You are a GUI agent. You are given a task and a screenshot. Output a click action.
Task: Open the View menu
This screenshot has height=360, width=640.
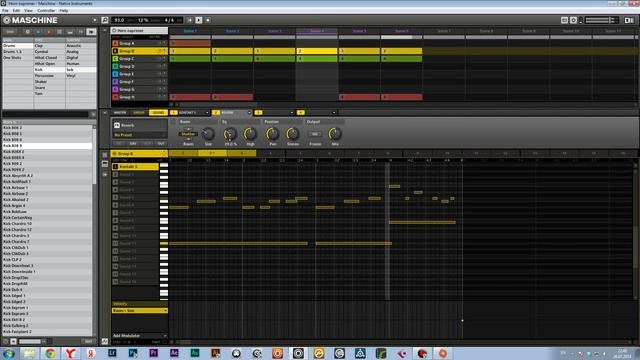(28, 11)
